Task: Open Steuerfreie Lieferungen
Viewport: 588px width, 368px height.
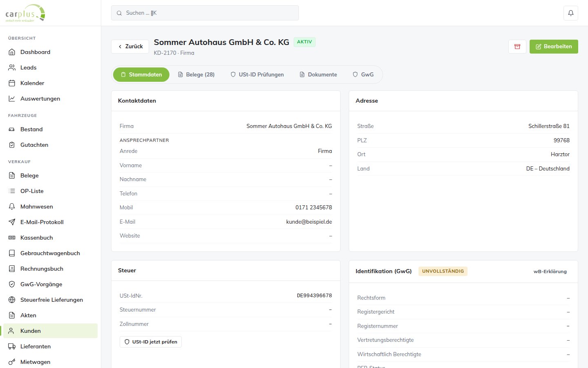Action: pyautogui.click(x=50, y=300)
